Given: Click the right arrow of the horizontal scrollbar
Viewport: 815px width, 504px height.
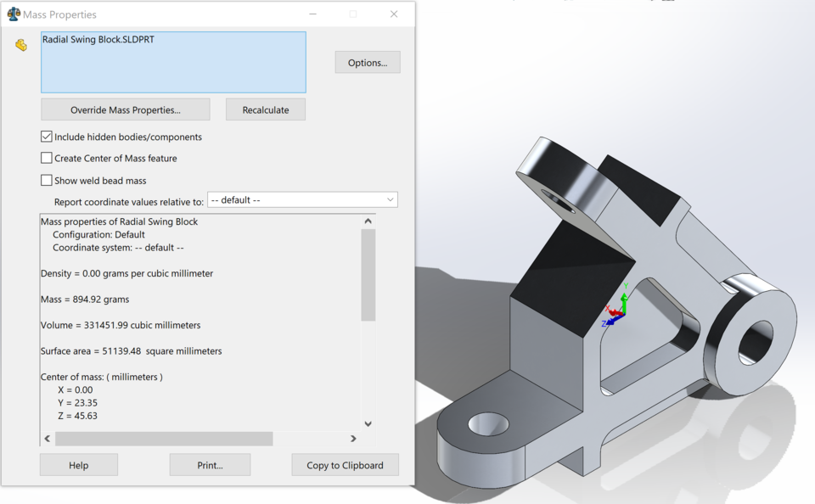Looking at the screenshot, I should click(x=354, y=439).
